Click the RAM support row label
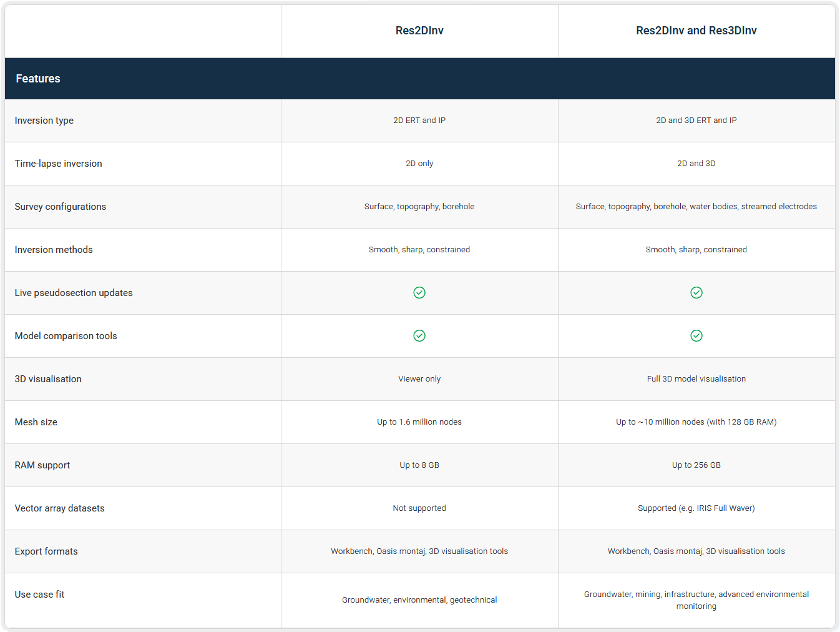The height and width of the screenshot is (632, 840). (42, 465)
